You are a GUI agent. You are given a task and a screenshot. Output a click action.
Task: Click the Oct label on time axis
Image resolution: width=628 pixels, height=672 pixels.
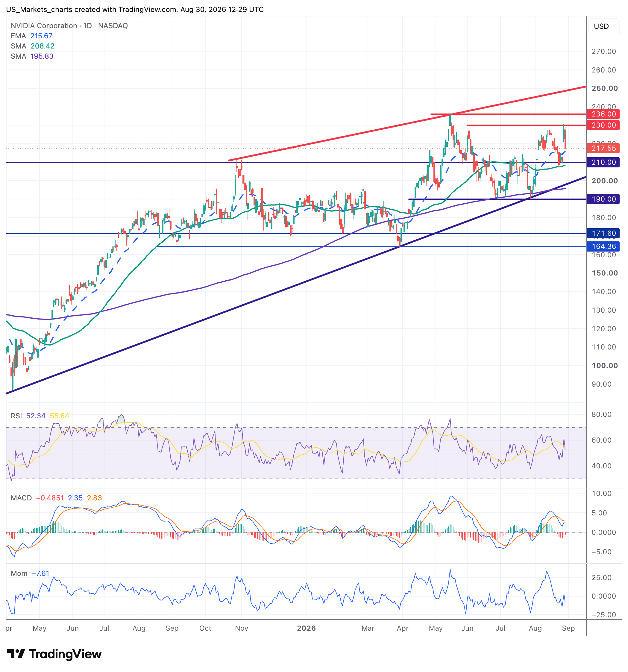pyautogui.click(x=205, y=628)
